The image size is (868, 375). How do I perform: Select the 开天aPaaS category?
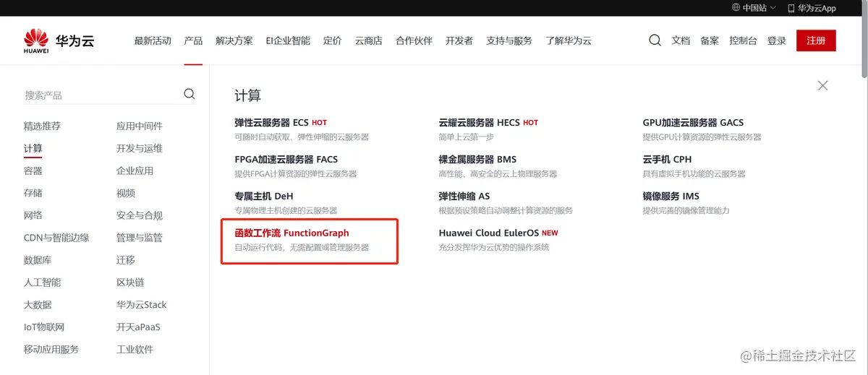[138, 327]
